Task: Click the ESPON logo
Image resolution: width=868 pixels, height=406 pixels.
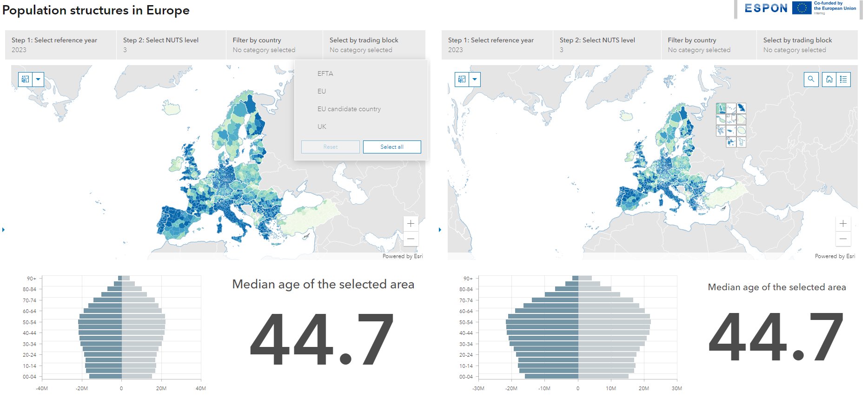Action: (766, 8)
